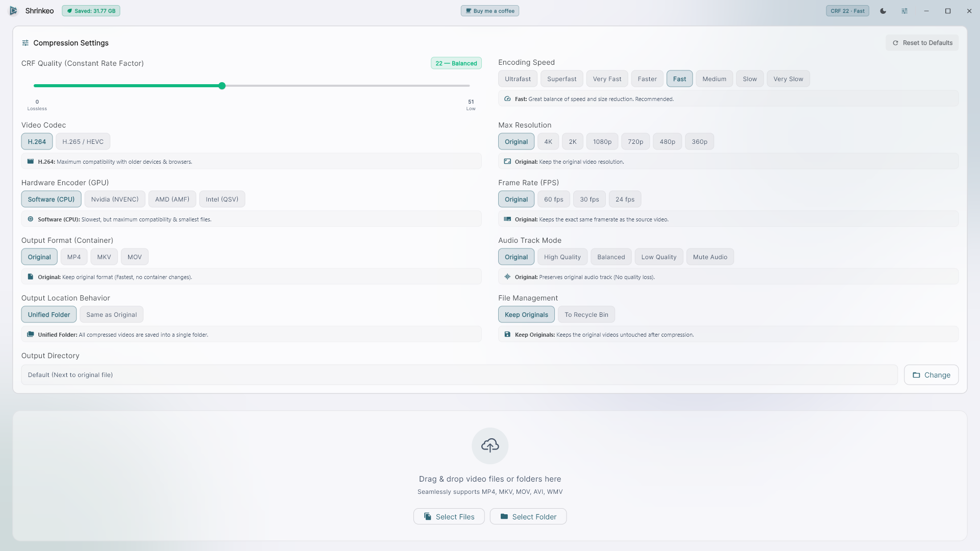Click the upload cloud icon
Screen dimensions: 980x551
click(x=490, y=446)
